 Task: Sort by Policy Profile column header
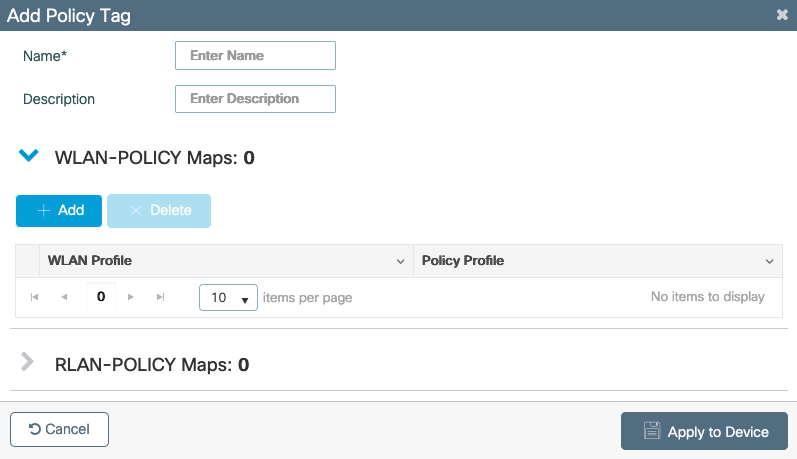tap(463, 261)
